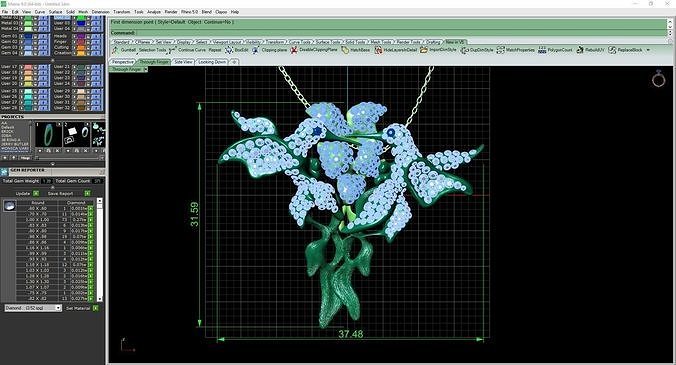
Task: Click the Set Material green button
Action: tap(95, 308)
